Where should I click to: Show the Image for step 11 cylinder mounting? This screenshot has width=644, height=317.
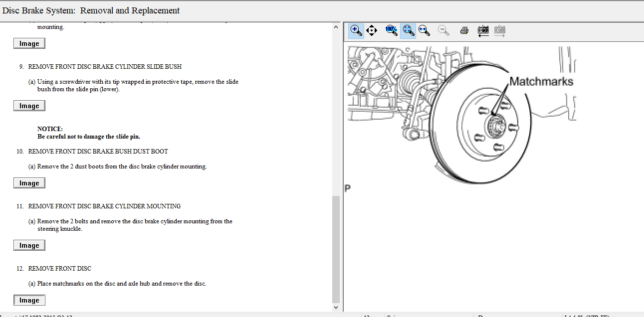pyautogui.click(x=29, y=245)
